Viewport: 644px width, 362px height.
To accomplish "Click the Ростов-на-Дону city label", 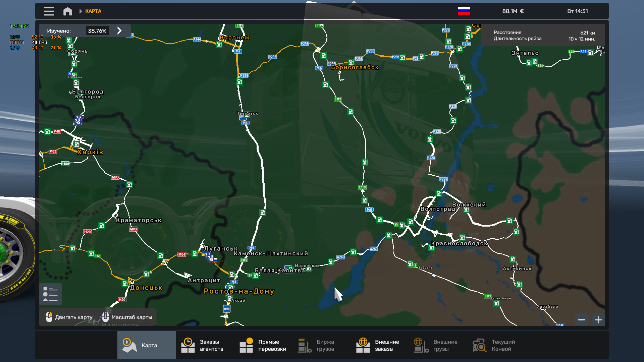I will (239, 291).
